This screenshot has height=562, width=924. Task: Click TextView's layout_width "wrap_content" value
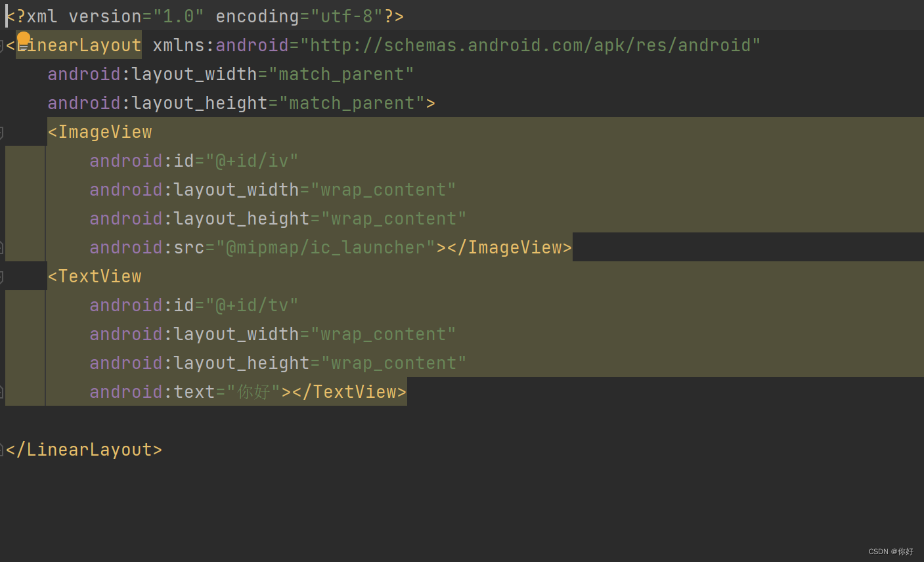click(x=384, y=334)
